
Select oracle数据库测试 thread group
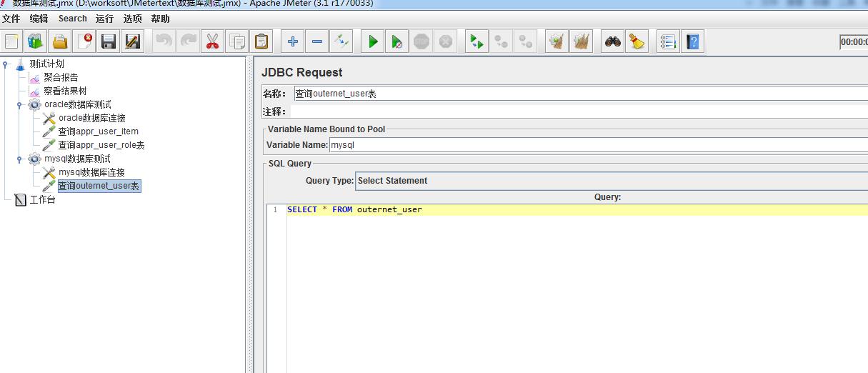coord(77,104)
